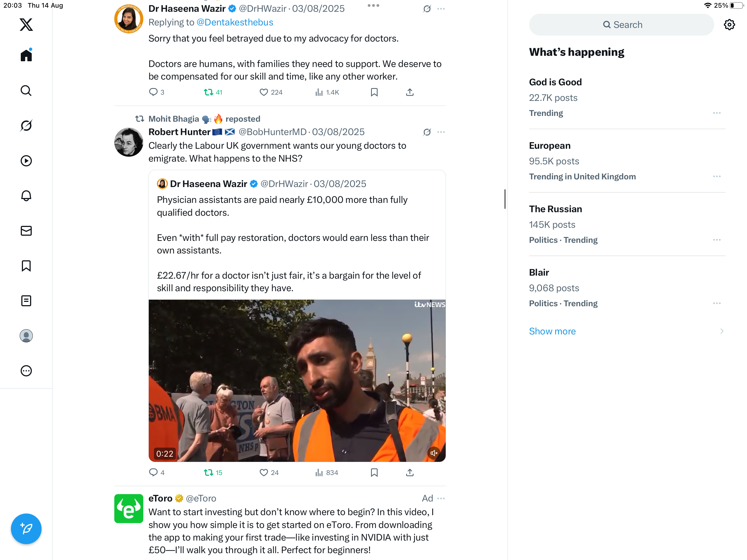Click the compose post floating button

click(26, 529)
